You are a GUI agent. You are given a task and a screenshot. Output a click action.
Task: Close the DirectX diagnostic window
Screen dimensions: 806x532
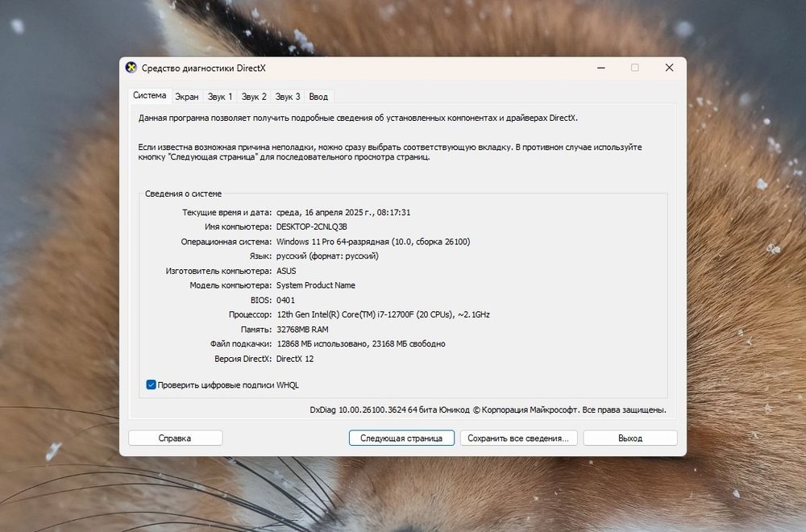pos(669,68)
